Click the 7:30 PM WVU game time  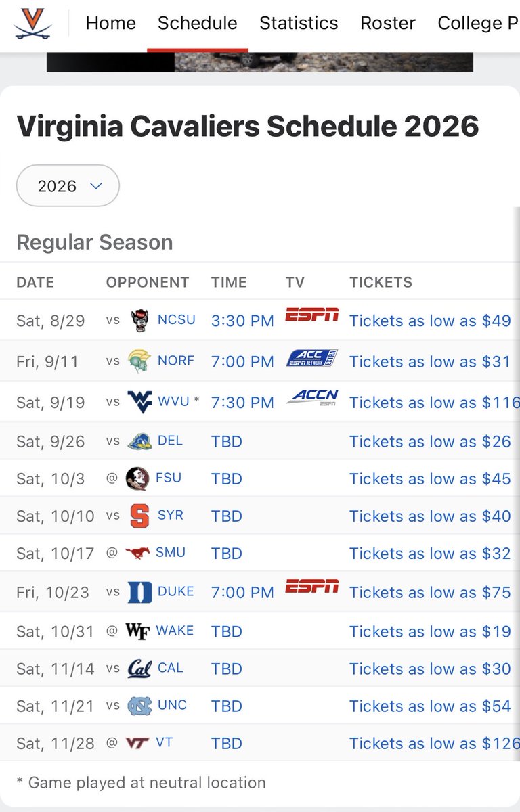[242, 402]
